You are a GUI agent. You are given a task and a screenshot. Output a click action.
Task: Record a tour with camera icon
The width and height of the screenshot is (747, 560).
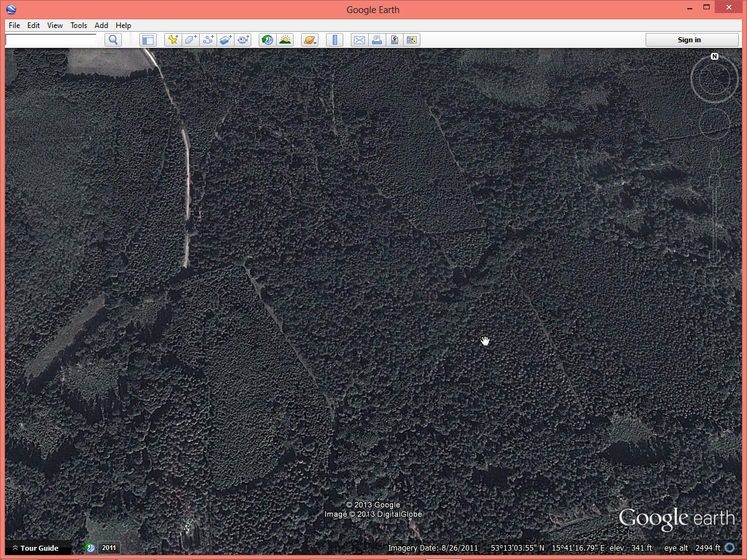point(243,40)
